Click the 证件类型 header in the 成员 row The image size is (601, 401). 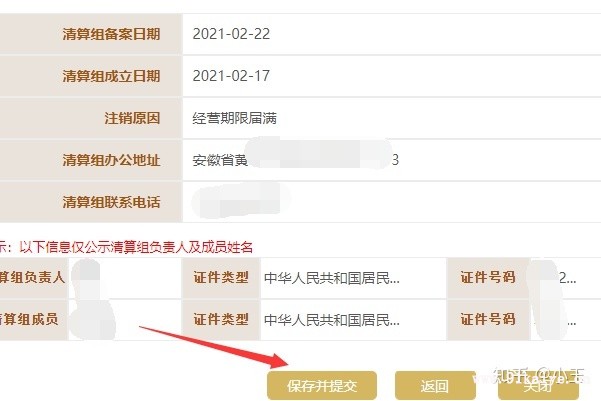(x=221, y=319)
